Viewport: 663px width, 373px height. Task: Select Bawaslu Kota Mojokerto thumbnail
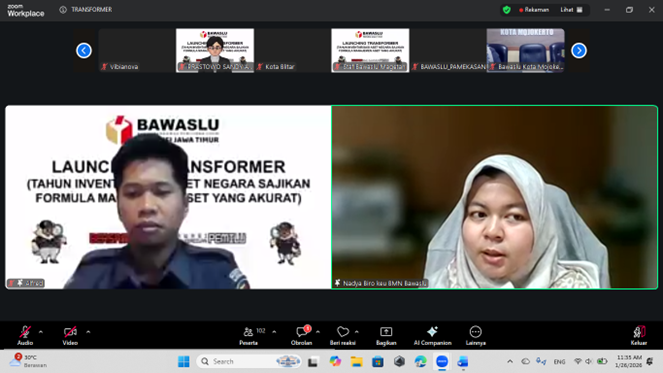pyautogui.click(x=526, y=50)
